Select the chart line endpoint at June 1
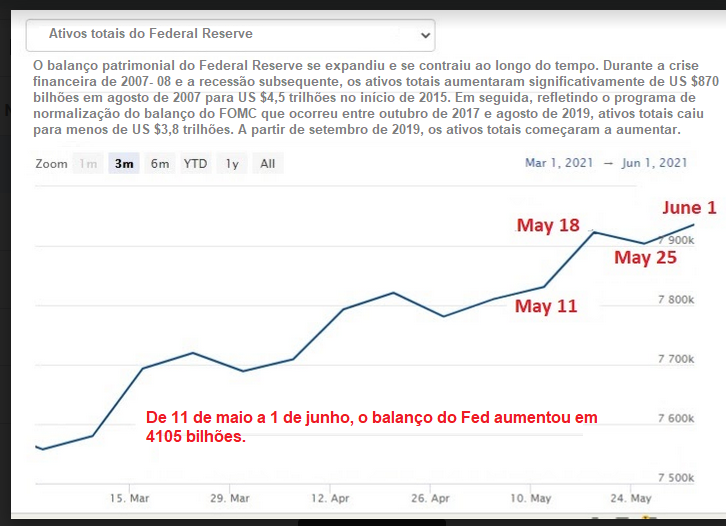This screenshot has width=726, height=526. click(694, 224)
